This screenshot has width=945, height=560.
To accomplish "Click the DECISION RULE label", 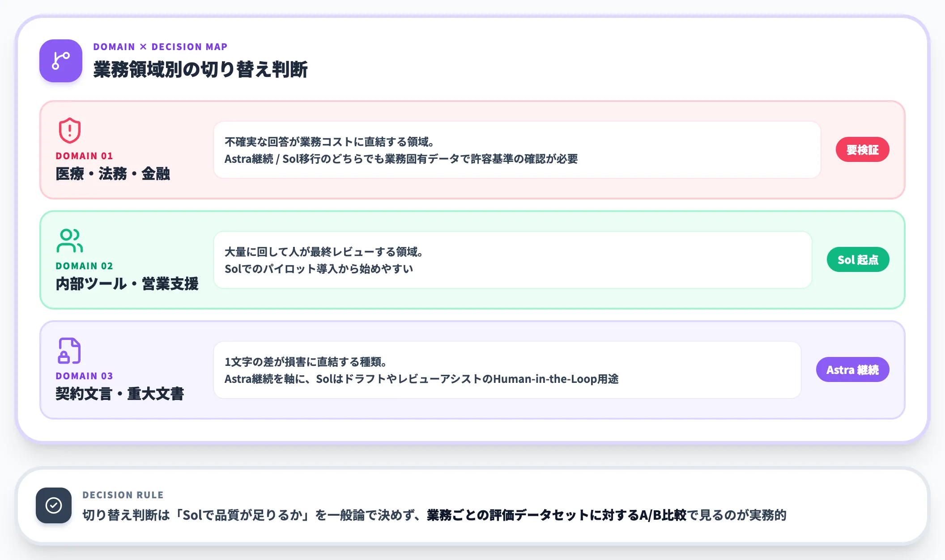I will [x=123, y=495].
